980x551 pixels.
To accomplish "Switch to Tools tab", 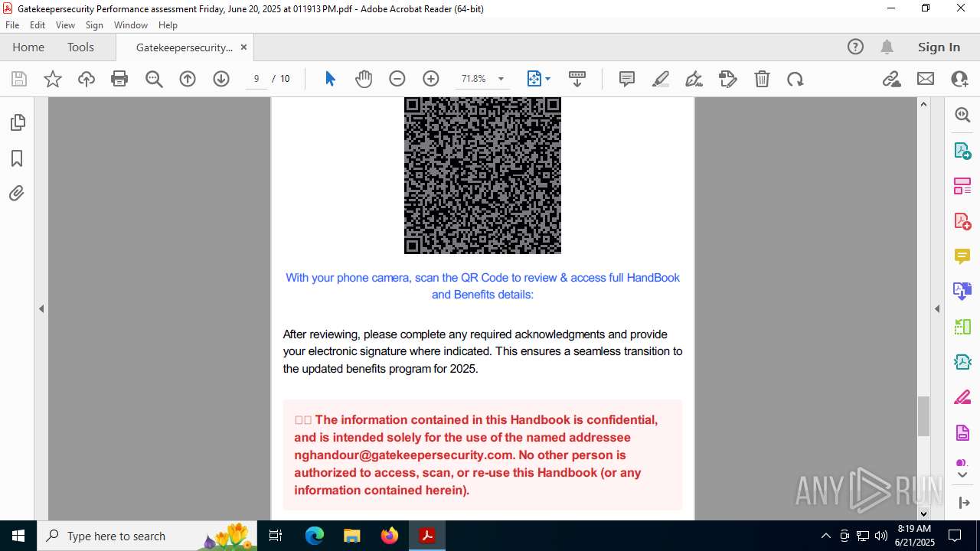I will tap(80, 47).
